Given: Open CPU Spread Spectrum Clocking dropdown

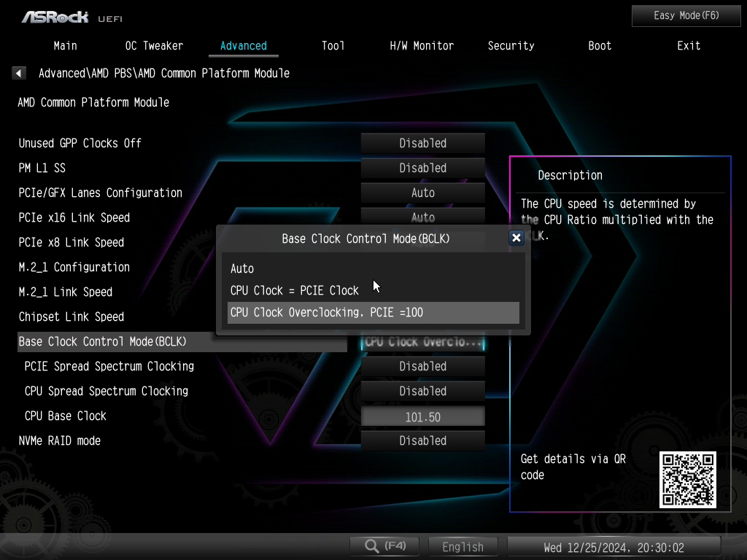Looking at the screenshot, I should [x=422, y=391].
